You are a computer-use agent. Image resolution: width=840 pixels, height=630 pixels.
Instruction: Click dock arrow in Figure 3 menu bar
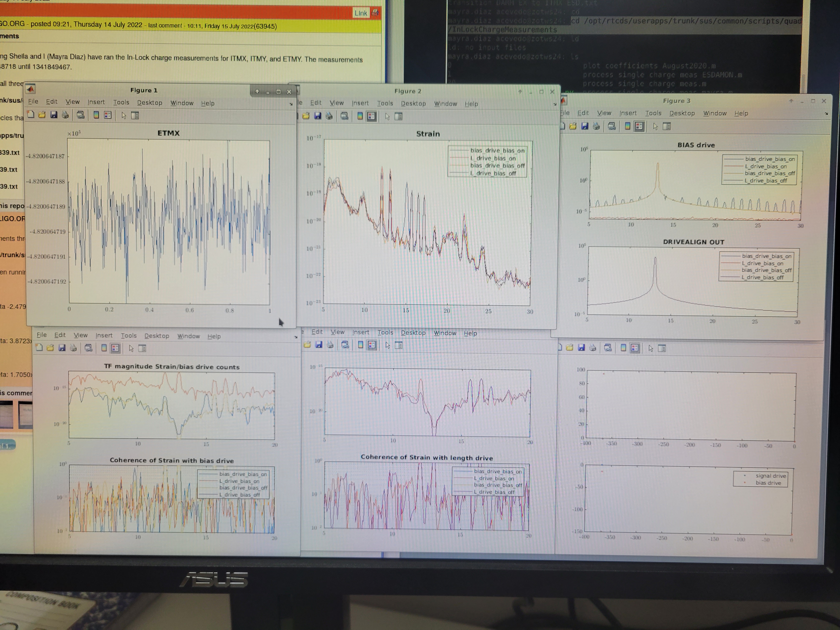(x=826, y=114)
